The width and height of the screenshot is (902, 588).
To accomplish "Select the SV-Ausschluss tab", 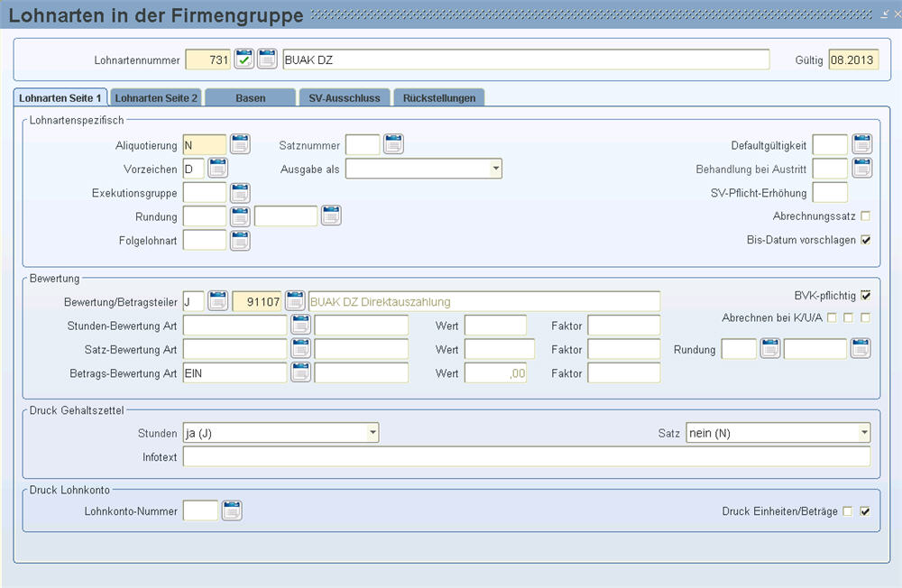I will [345, 97].
